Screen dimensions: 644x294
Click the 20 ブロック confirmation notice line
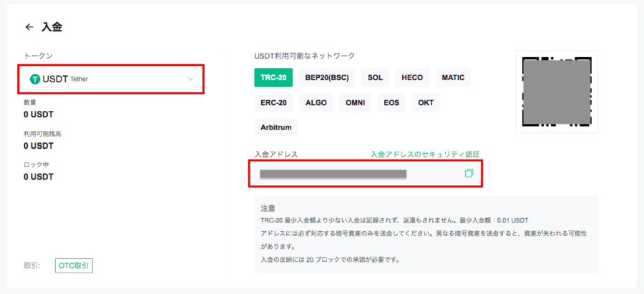coord(330,260)
